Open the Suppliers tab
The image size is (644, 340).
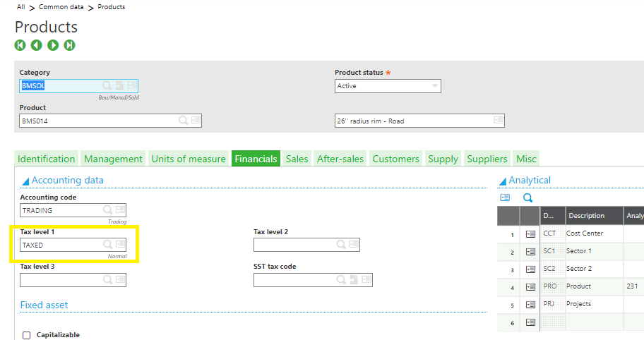click(487, 159)
